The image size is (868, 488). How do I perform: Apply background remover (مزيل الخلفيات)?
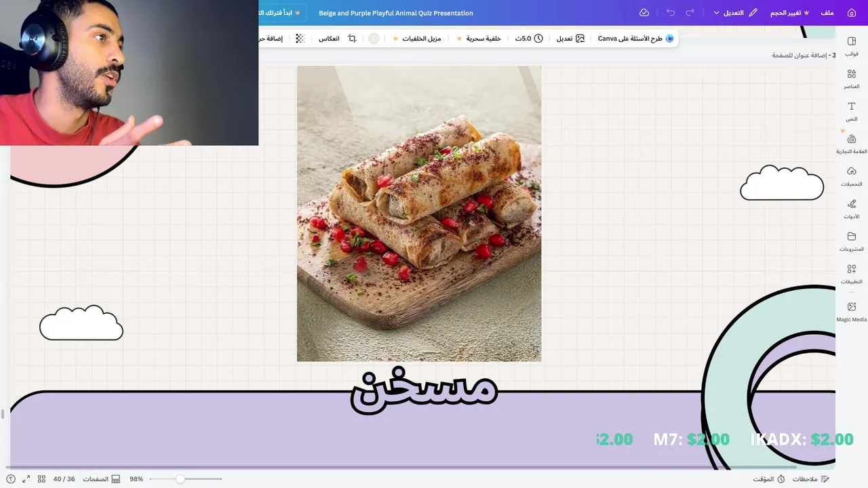(x=417, y=39)
